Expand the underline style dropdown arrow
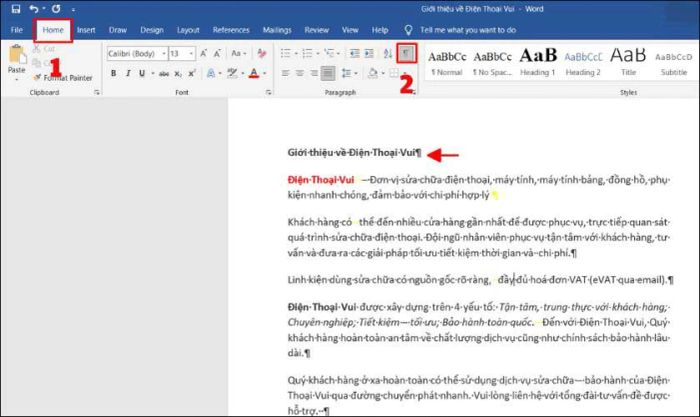Viewport: 700px width, 417px height. click(153, 73)
